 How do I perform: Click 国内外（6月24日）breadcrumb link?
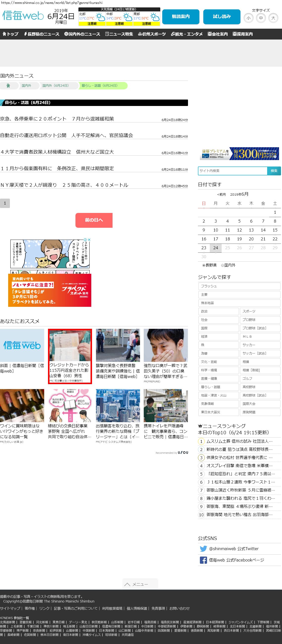pos(55,86)
